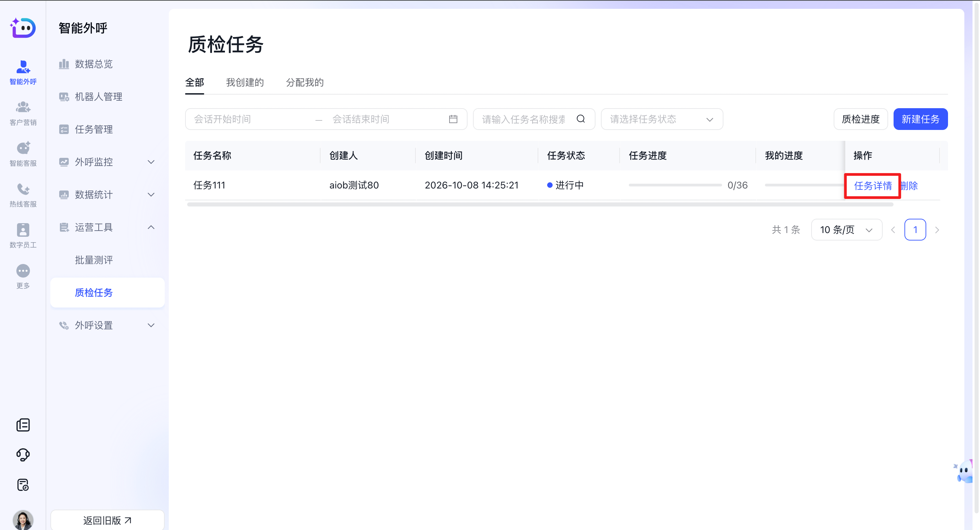Go to 任务管理 menu item

(107, 129)
